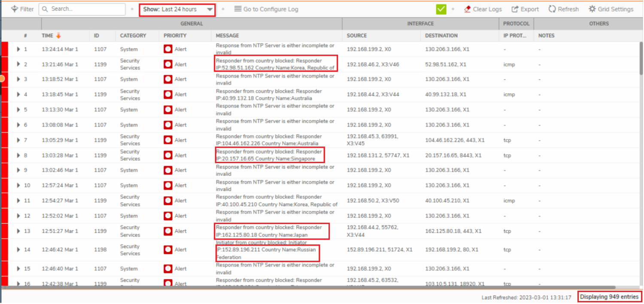Expand log entry row 14

(x=18, y=249)
